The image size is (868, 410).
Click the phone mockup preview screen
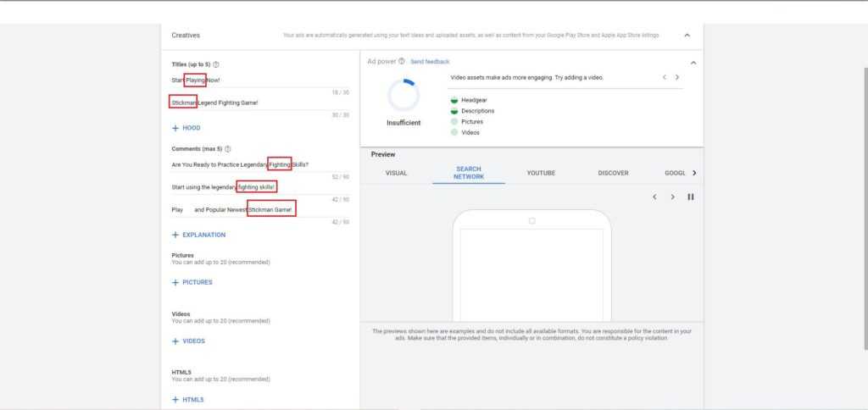tap(532, 274)
